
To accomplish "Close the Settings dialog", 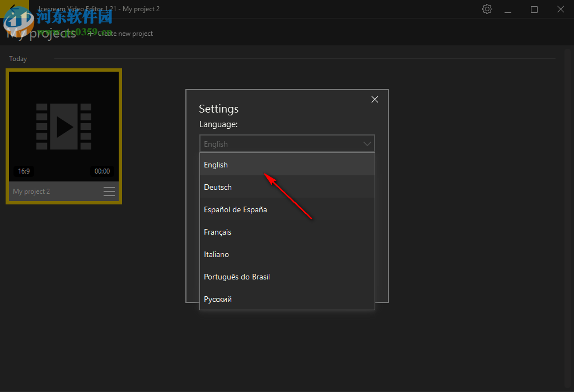I will pyautogui.click(x=375, y=99).
